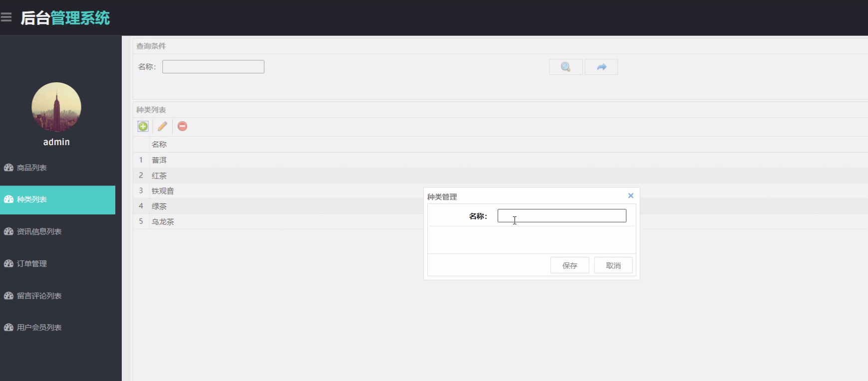Click the dashboard icon beside 商品列表
This screenshot has width=868, height=381.
(x=8, y=168)
